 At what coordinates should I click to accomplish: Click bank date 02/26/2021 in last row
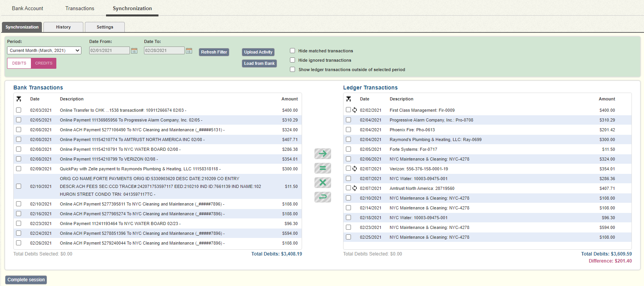(41, 243)
